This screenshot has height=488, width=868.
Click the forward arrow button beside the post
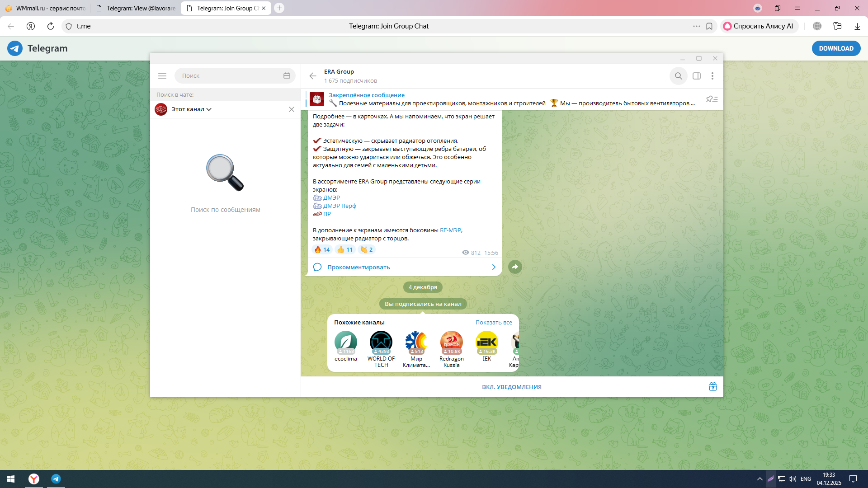[x=515, y=267]
